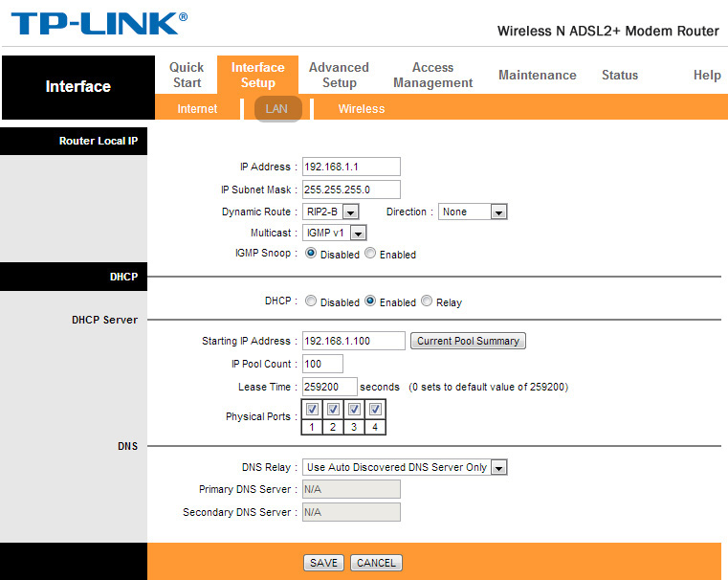Open the Maintenance tab

coord(538,75)
